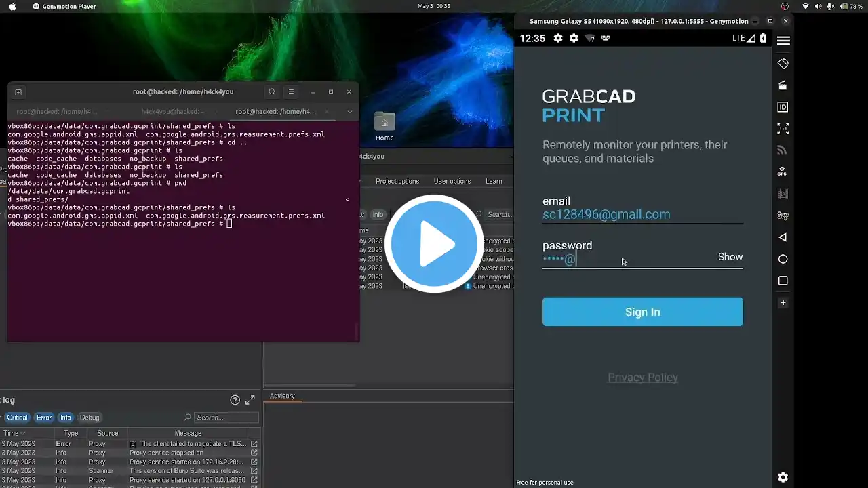
Task: Select the active root@hacked: /home/h4... tab
Action: point(276,111)
